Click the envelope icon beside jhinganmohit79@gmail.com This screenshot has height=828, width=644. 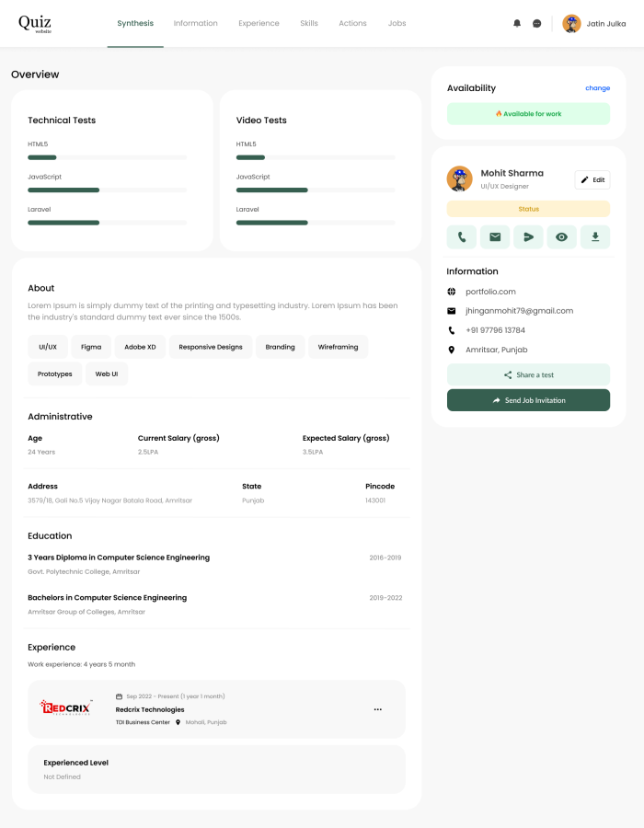(x=452, y=311)
